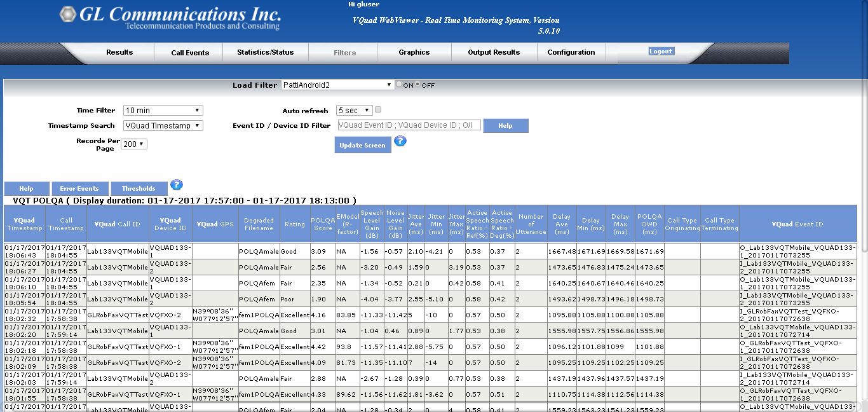The width and height of the screenshot is (868, 412).
Task: Open the Error Events button
Action: click(x=79, y=189)
